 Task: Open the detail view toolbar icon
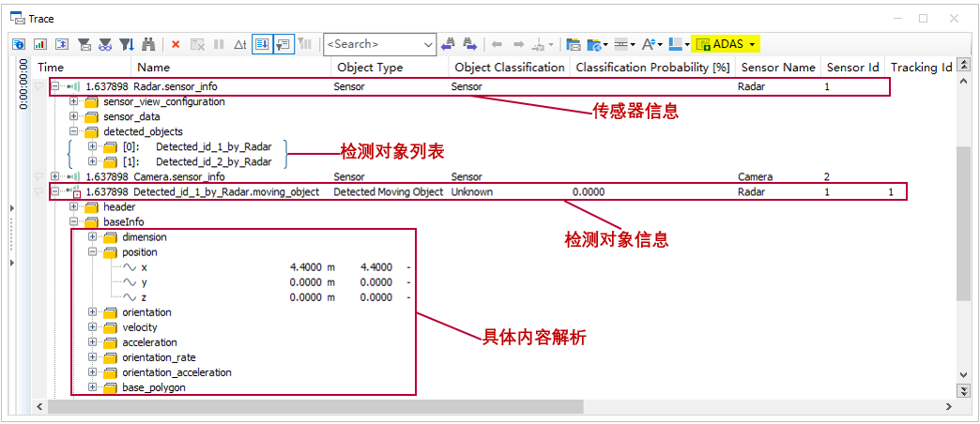[19, 44]
